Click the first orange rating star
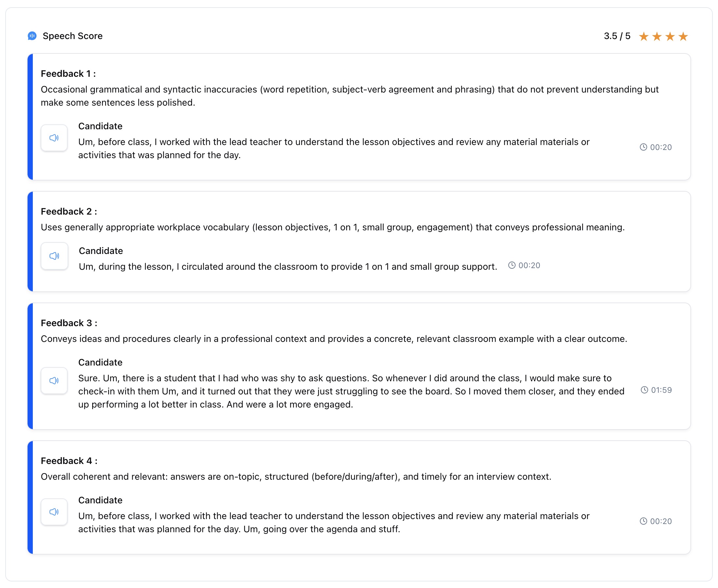This screenshot has width=718, height=588. pos(644,36)
